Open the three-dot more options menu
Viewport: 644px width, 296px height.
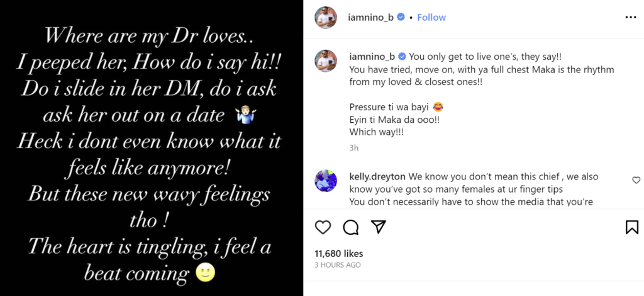pyautogui.click(x=631, y=18)
